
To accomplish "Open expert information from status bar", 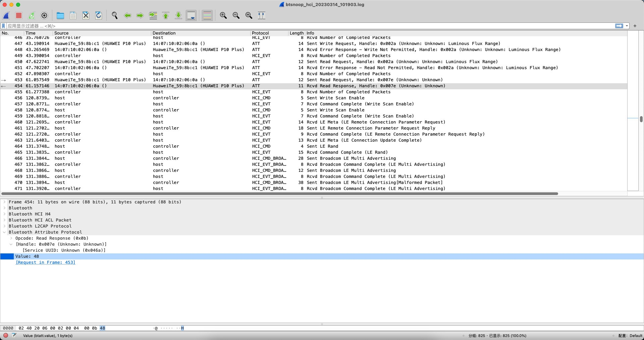I will [6, 335].
